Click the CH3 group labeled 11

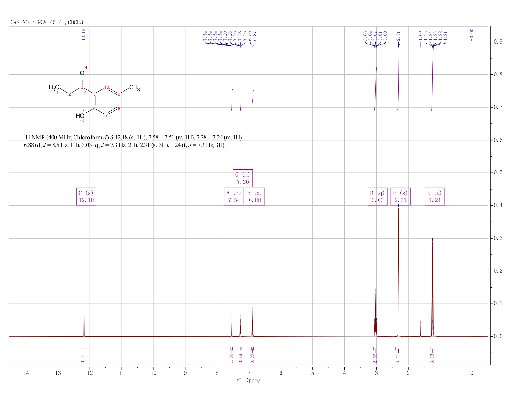[134, 87]
